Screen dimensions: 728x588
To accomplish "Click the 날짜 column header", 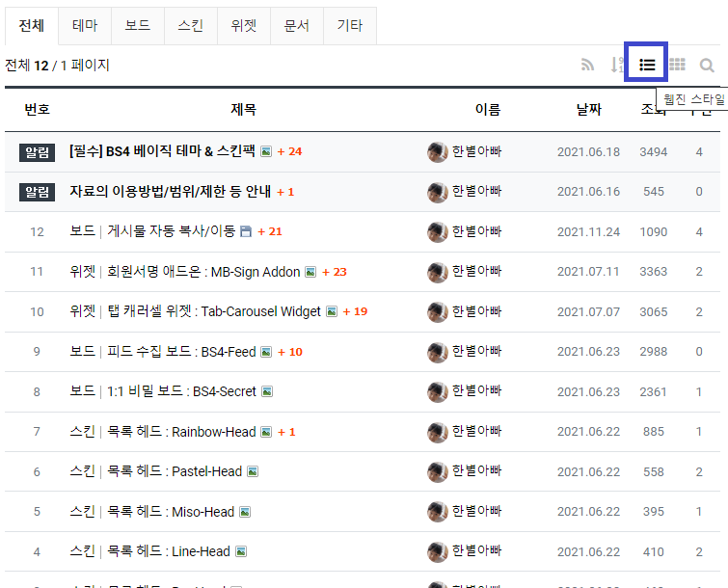I will click(x=588, y=110).
